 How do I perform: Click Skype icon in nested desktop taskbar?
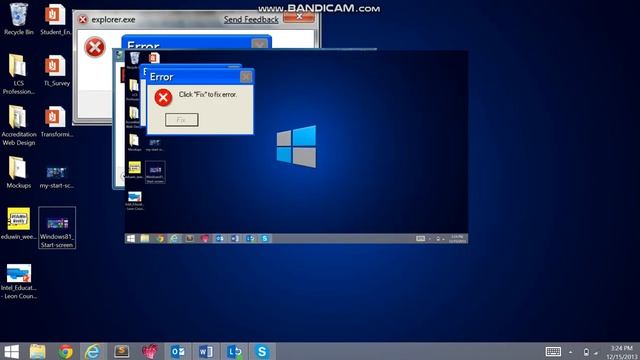point(265,238)
